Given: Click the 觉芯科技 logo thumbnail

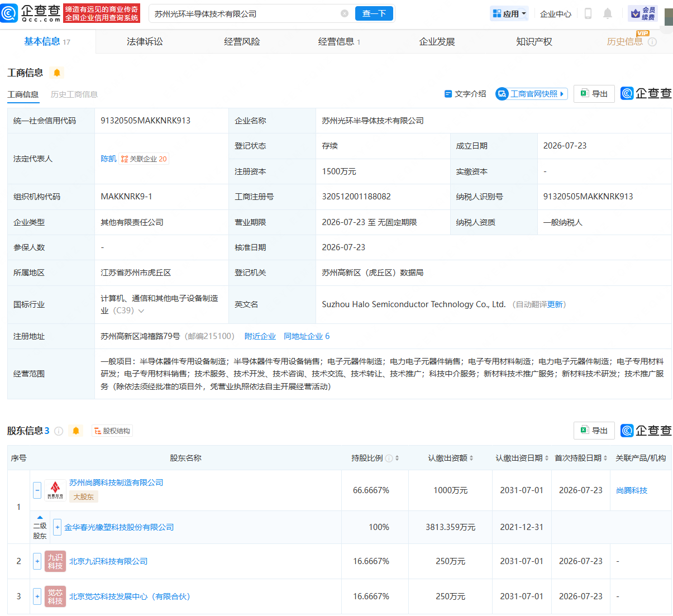Looking at the screenshot, I should pyautogui.click(x=55, y=596).
